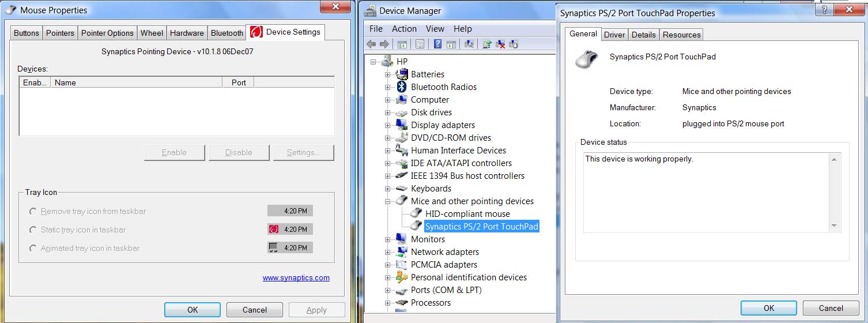Screen dimensions: 868x323
Task: Expand the Batteries node
Action: 388,74
